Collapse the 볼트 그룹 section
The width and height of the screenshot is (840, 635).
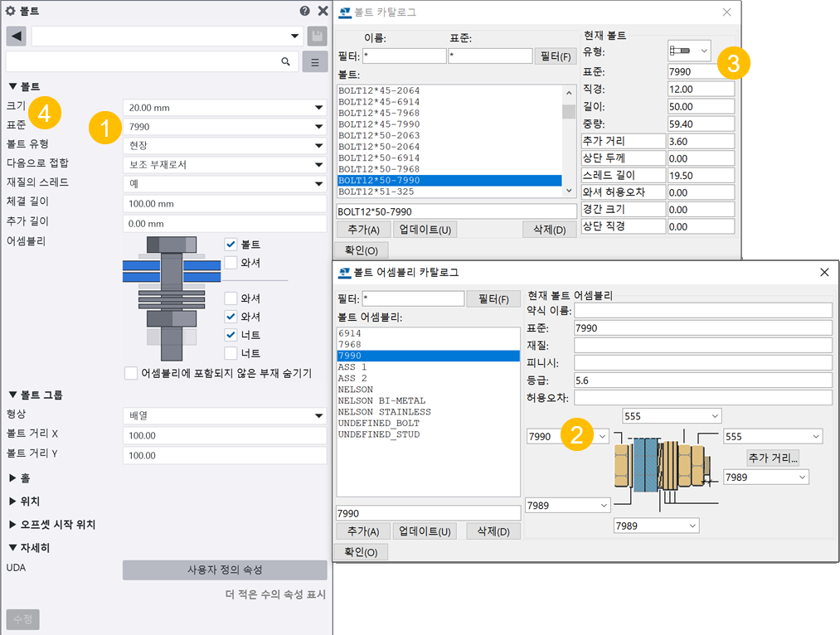[x=36, y=395]
